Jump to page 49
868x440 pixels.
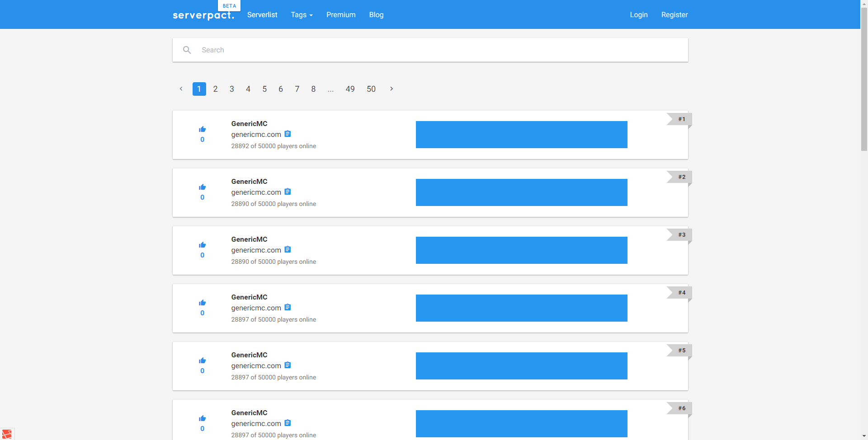pos(350,89)
